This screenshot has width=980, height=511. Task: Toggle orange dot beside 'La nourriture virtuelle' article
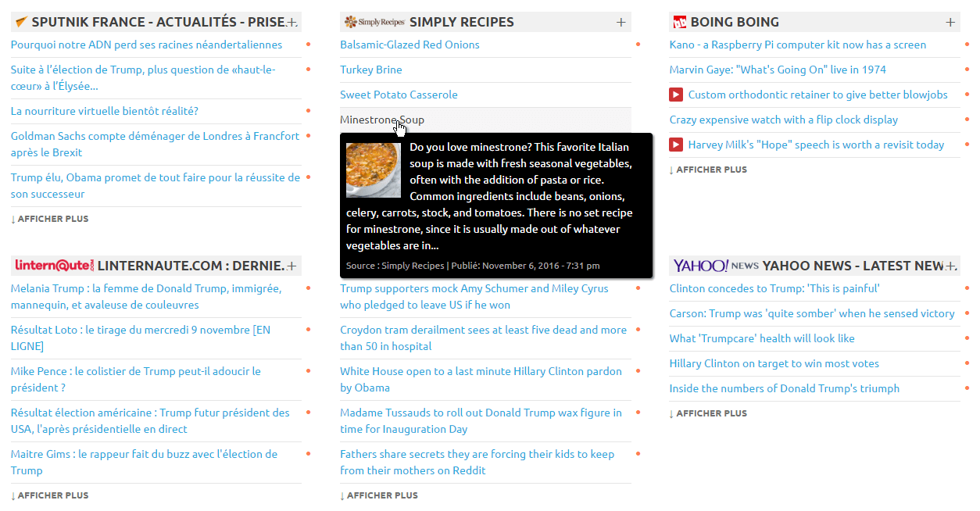[309, 111]
